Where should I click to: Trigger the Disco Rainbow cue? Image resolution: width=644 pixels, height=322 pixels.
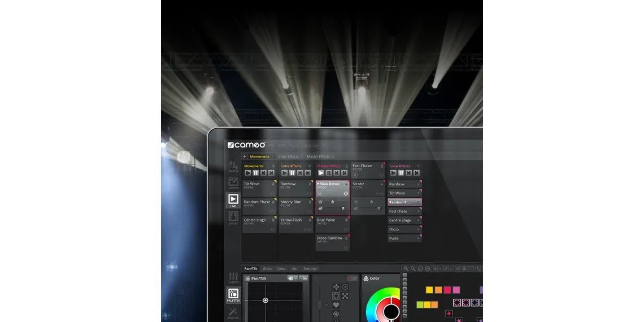click(x=333, y=243)
